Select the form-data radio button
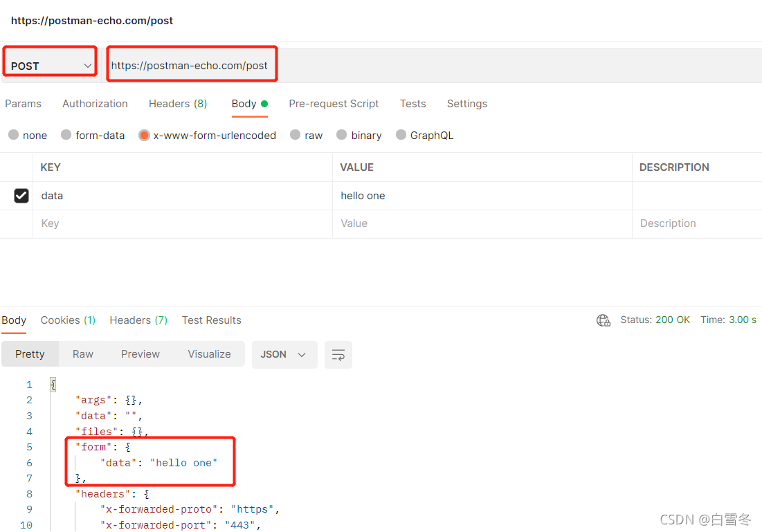The image size is (762, 532). (x=66, y=135)
